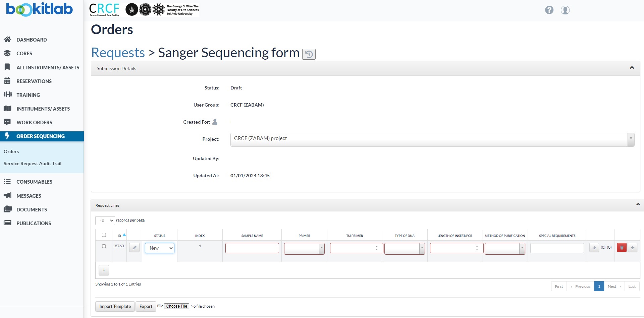The height and width of the screenshot is (318, 644).
Task: Open the Status dropdown showing New
Action: point(160,248)
